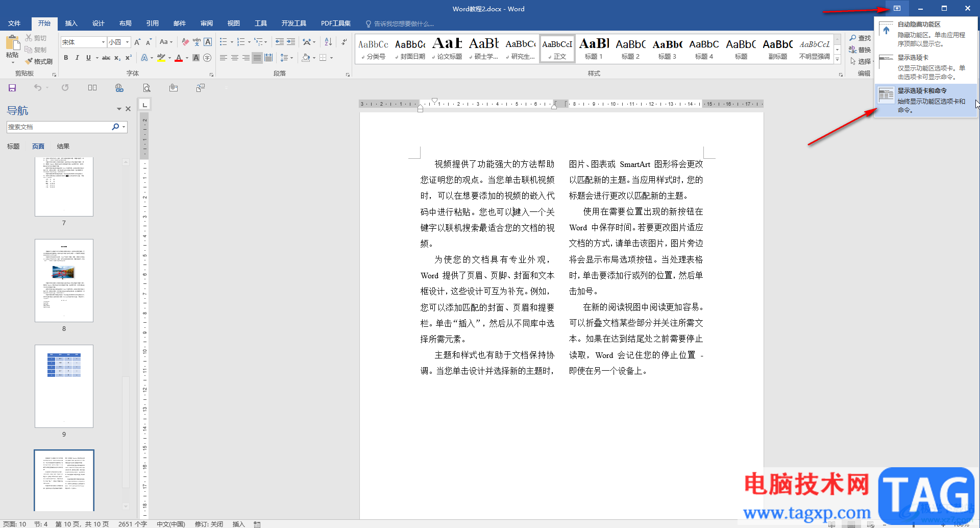The width and height of the screenshot is (980, 528).
Task: Switch to the 插入 ribbon tab
Action: (x=71, y=23)
